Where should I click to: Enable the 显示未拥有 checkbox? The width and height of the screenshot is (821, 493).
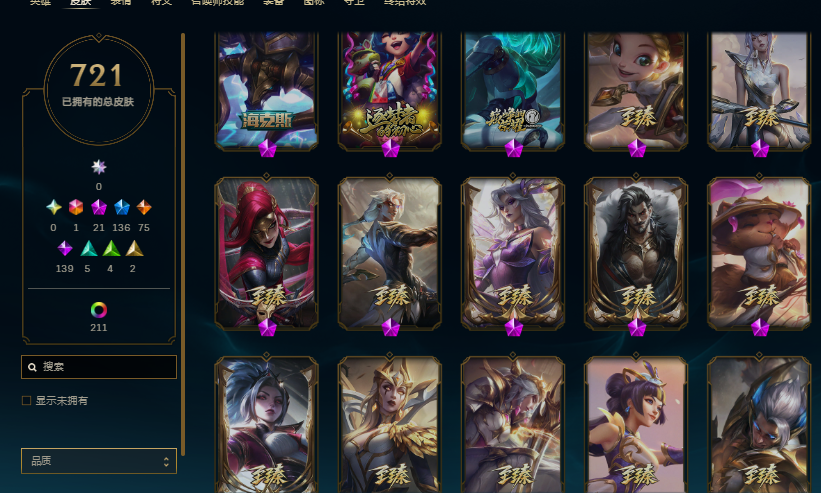(x=26, y=400)
